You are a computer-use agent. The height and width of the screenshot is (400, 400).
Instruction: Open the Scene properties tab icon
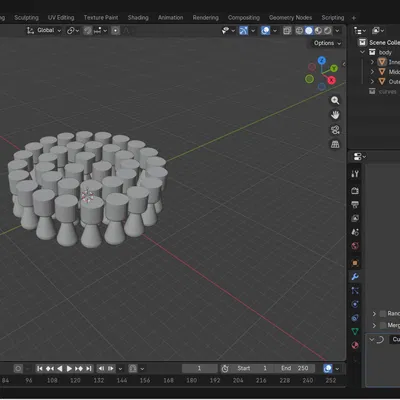pos(355,232)
